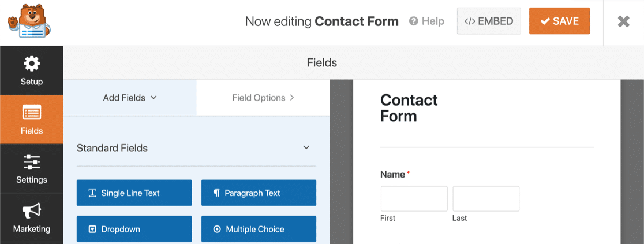644x244 pixels.
Task: Click the Embed code button
Action: pos(489,21)
